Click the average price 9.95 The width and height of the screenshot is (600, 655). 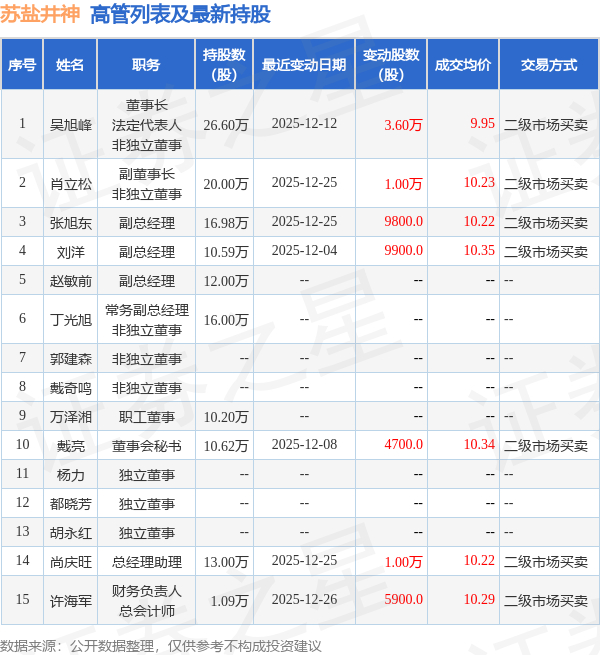[x=482, y=123]
